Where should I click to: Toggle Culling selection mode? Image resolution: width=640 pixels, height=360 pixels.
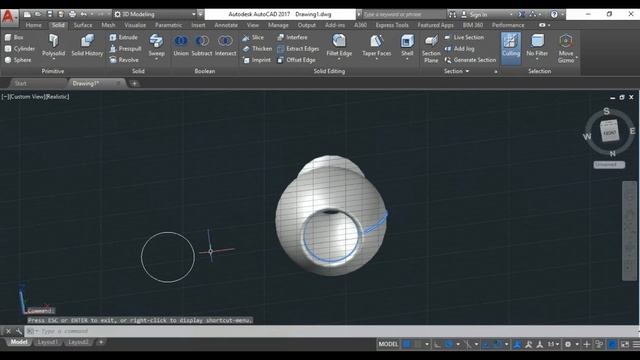(x=511, y=49)
